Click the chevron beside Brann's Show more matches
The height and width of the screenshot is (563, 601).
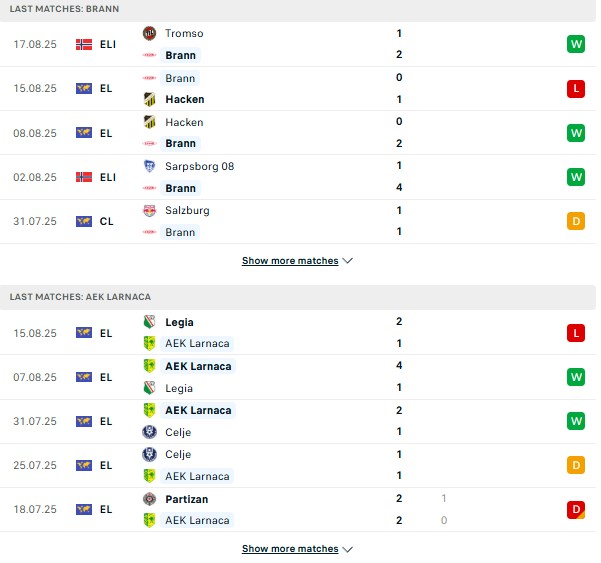click(347, 261)
